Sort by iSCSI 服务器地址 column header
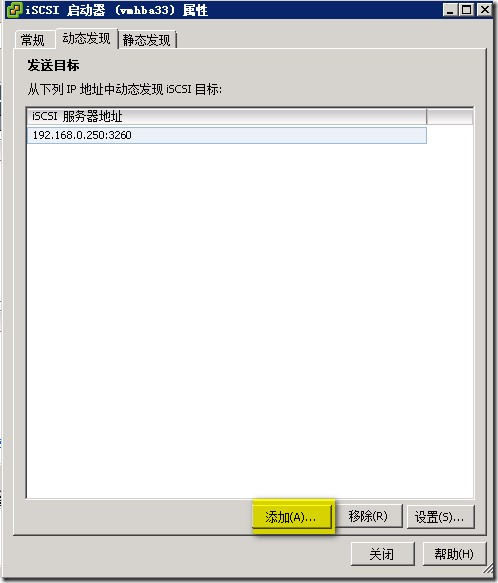498x583 pixels. click(226, 116)
